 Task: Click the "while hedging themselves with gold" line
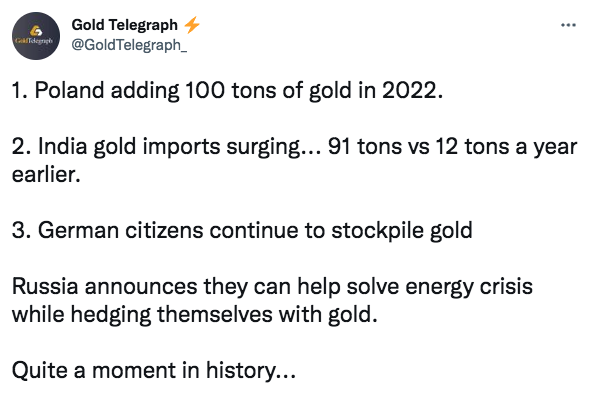195,314
